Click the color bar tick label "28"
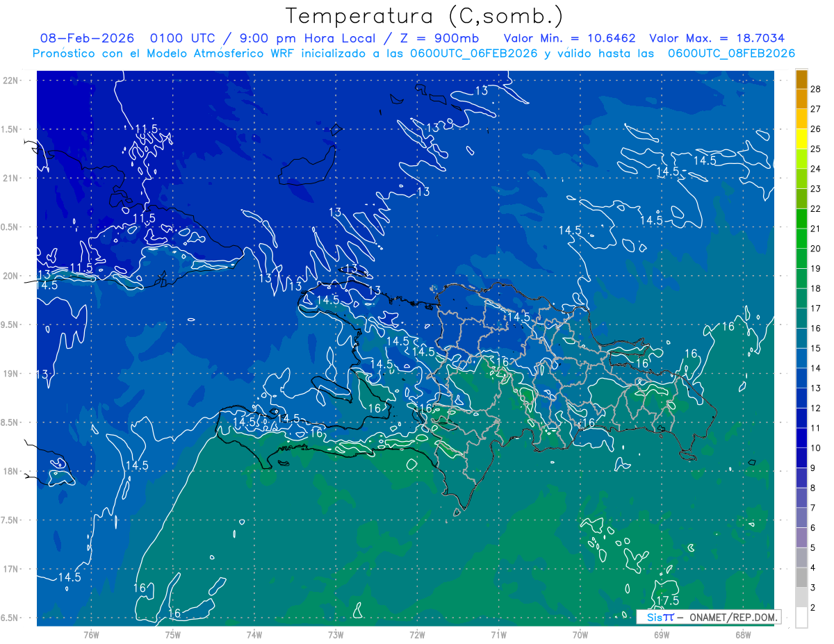The height and width of the screenshot is (644, 834). coord(816,89)
